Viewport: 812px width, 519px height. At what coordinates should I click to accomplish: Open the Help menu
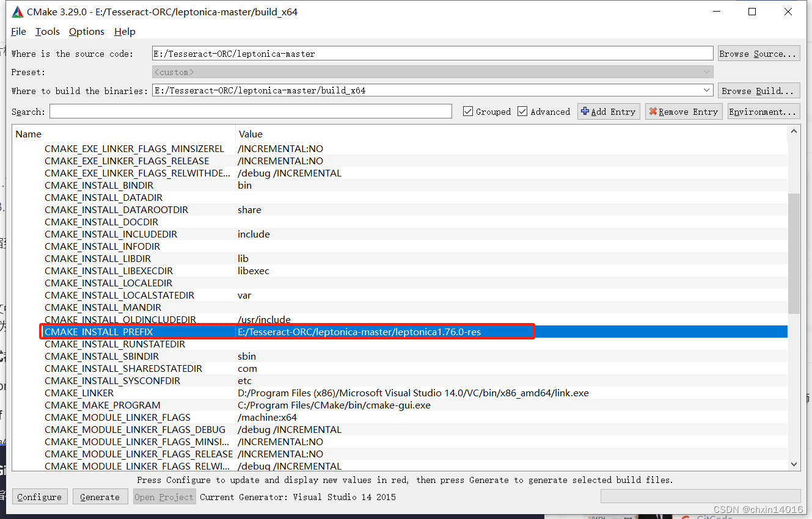point(125,32)
